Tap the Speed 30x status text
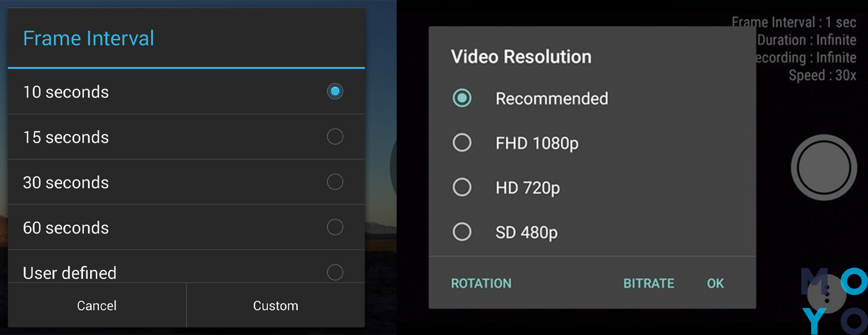 coord(823,75)
